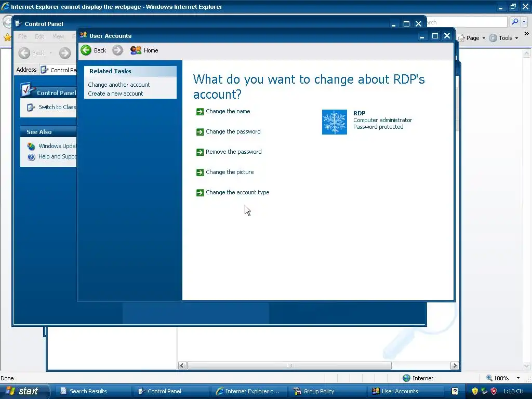Click See Also panel header
The height and width of the screenshot is (399, 532).
(x=48, y=131)
